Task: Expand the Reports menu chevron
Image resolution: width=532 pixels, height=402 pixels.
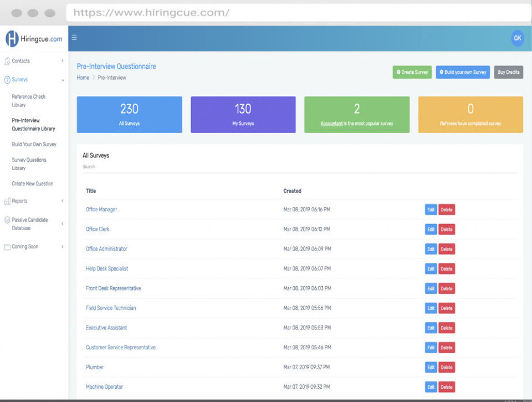Action: coord(63,201)
